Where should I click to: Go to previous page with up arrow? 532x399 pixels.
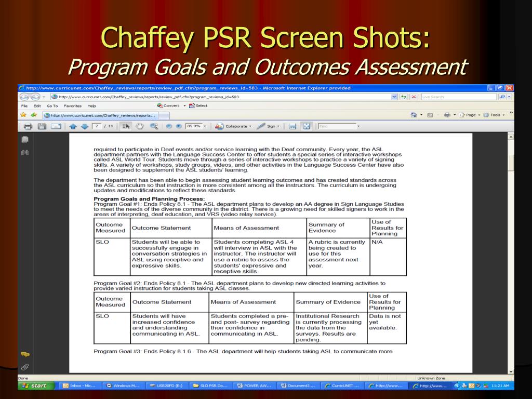pos(73,126)
